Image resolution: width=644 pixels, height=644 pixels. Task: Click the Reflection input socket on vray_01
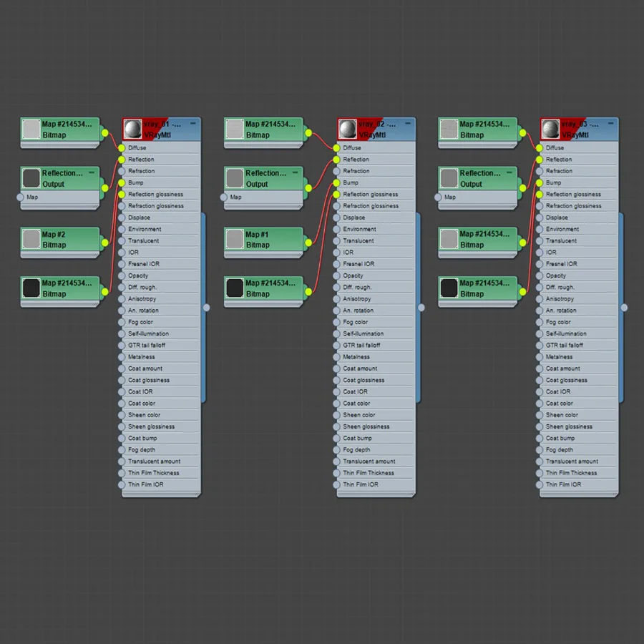[122, 160]
